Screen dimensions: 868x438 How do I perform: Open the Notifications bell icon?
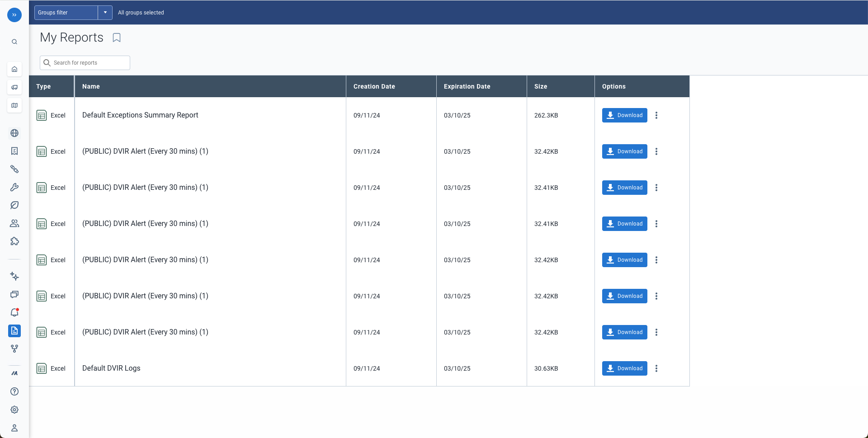click(x=14, y=312)
